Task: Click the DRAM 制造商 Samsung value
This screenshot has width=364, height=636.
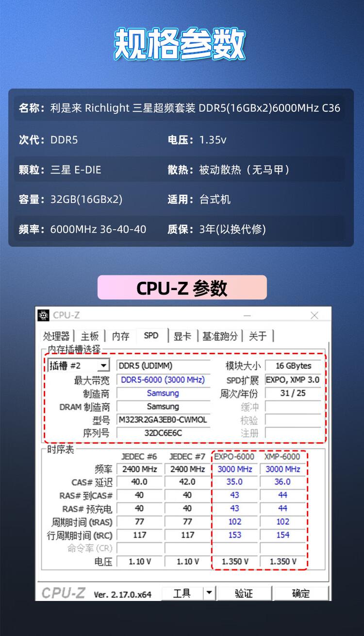Action: pyautogui.click(x=164, y=406)
